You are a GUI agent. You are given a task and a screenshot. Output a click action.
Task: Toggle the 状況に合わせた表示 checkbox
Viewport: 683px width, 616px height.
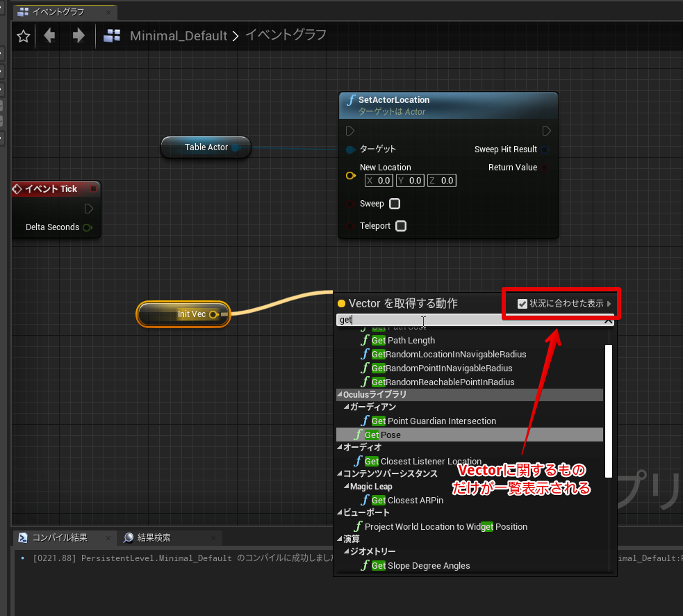pos(522,303)
